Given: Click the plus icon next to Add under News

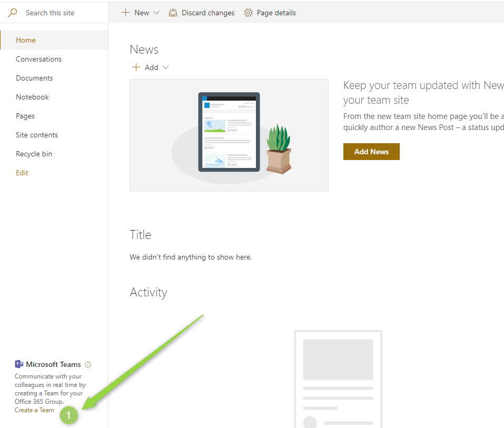Looking at the screenshot, I should coord(136,67).
